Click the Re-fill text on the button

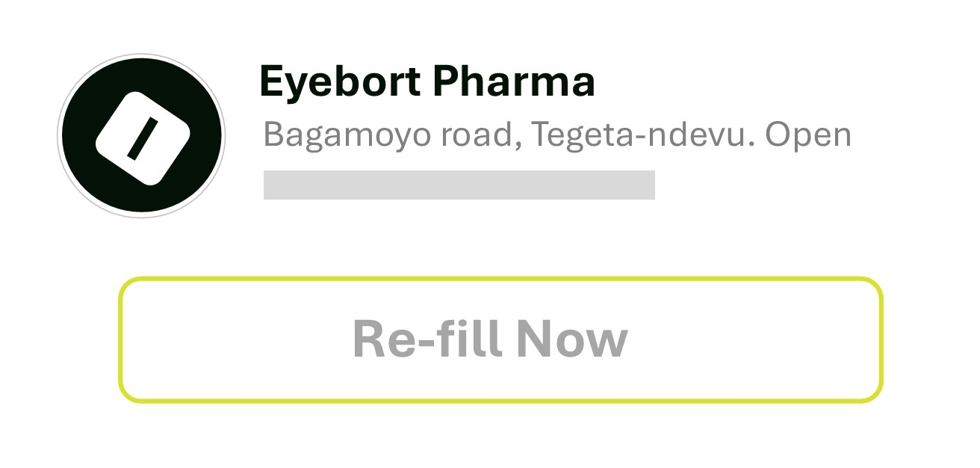click(x=426, y=339)
